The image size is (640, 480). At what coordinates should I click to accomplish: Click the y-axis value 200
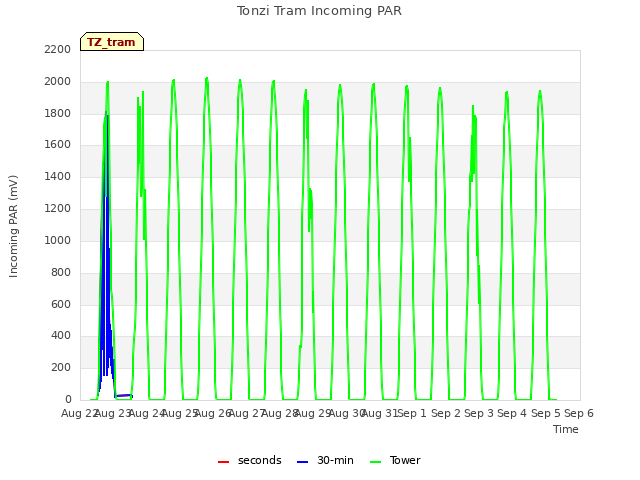tap(61, 367)
